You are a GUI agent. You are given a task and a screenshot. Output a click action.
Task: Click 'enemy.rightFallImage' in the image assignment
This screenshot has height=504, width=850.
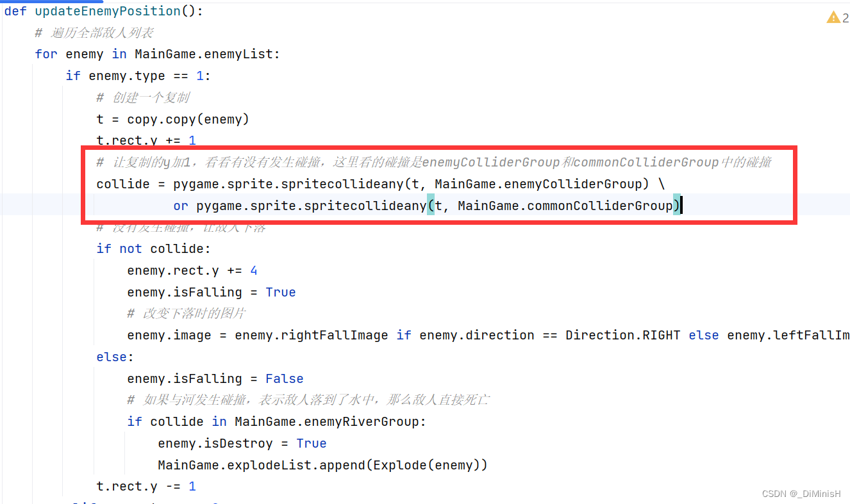point(312,335)
